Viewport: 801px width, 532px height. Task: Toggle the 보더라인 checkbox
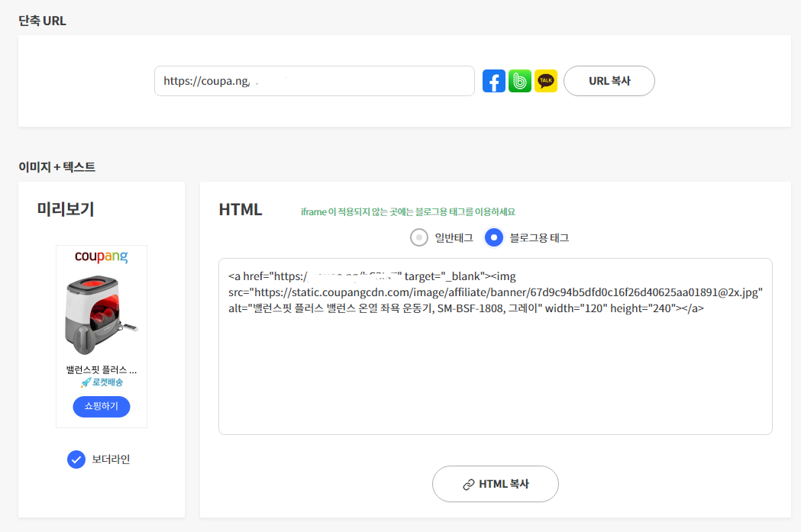(76, 459)
